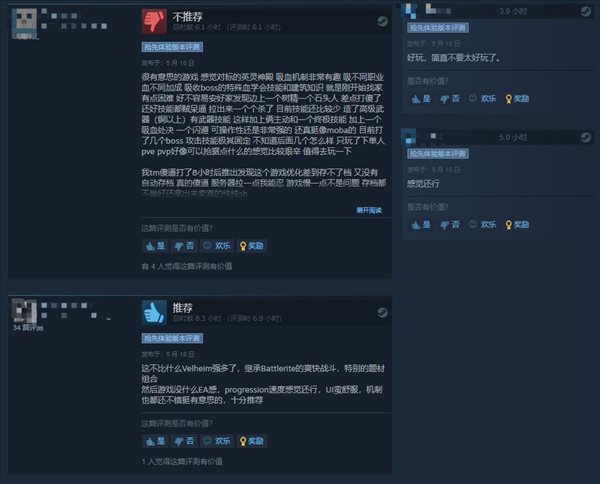
Task: Mark the 好玩 review as 欢乐
Action: (483, 99)
